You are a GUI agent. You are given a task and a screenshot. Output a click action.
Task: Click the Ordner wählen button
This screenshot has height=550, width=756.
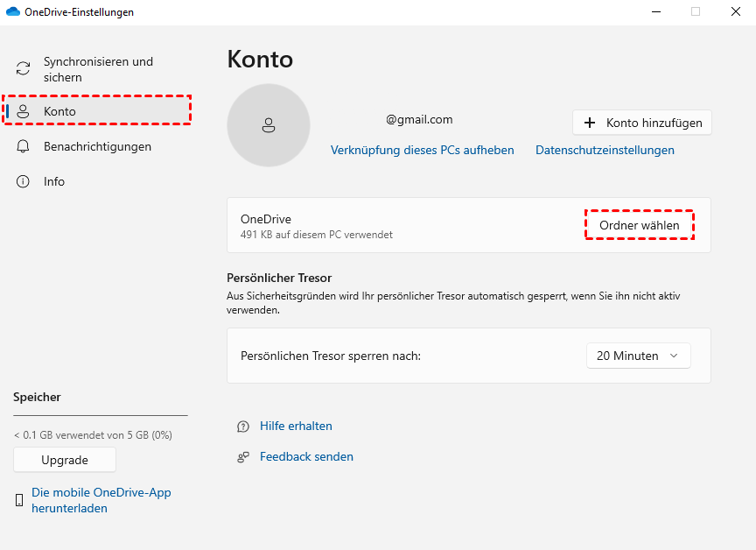click(x=639, y=225)
